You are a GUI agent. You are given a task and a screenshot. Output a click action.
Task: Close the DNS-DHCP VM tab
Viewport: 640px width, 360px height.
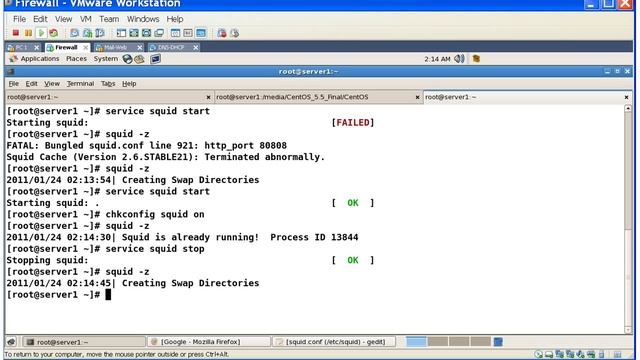(196, 48)
